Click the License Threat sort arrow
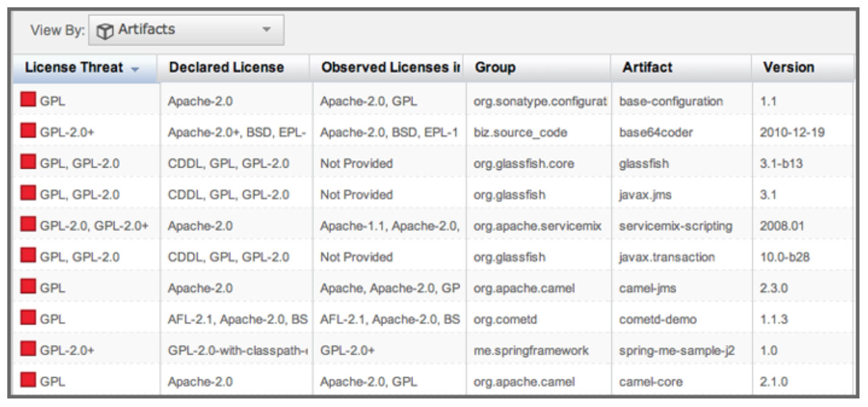The image size is (868, 407). pos(135,69)
